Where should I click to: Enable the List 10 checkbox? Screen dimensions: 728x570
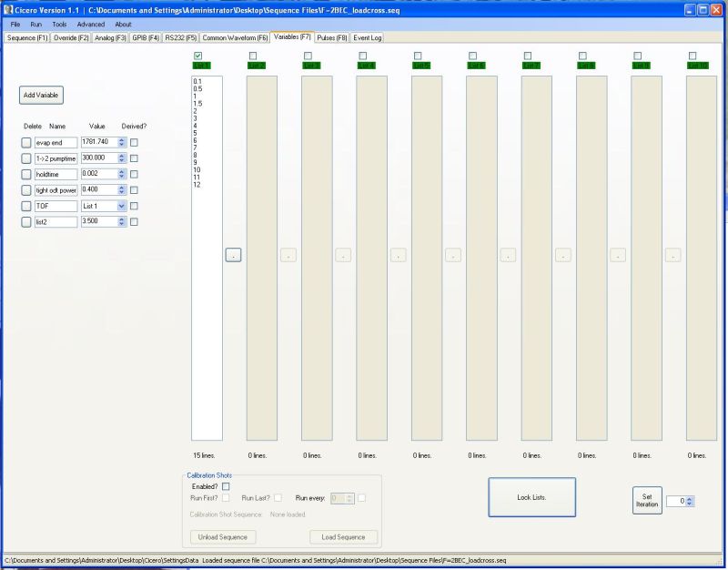(693, 56)
